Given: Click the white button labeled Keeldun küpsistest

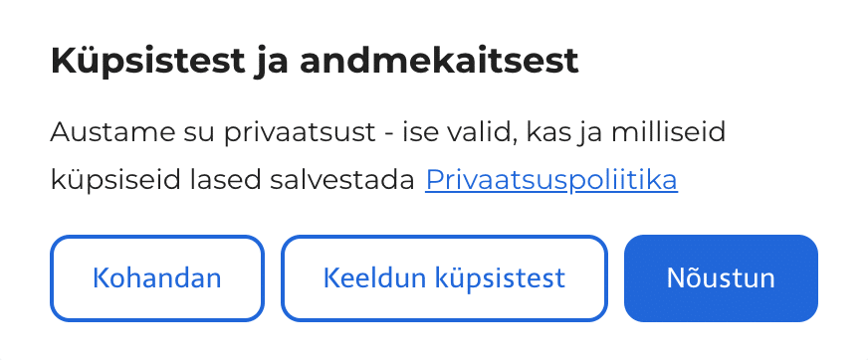Looking at the screenshot, I should click(x=444, y=278).
